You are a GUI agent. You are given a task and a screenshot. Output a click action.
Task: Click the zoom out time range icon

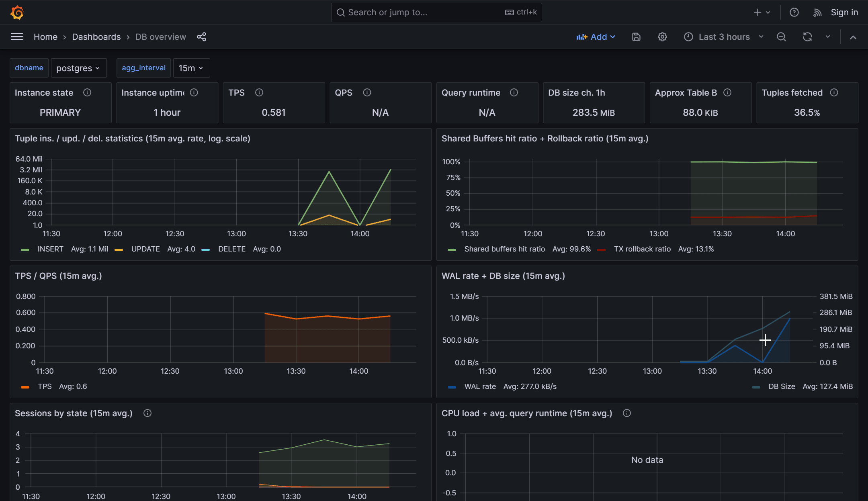pyautogui.click(x=781, y=37)
